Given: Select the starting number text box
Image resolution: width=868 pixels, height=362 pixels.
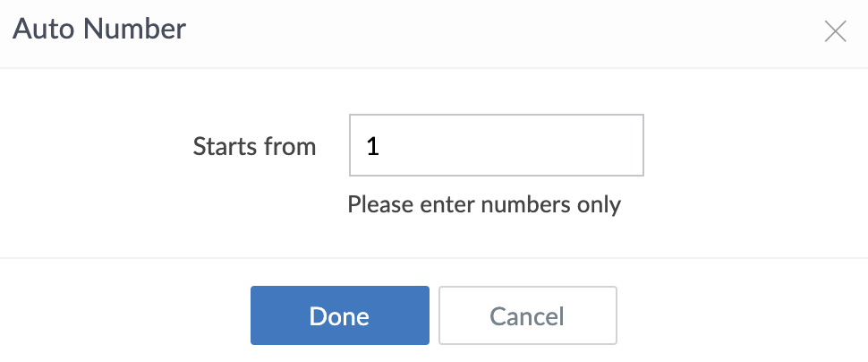Looking at the screenshot, I should pos(496,145).
